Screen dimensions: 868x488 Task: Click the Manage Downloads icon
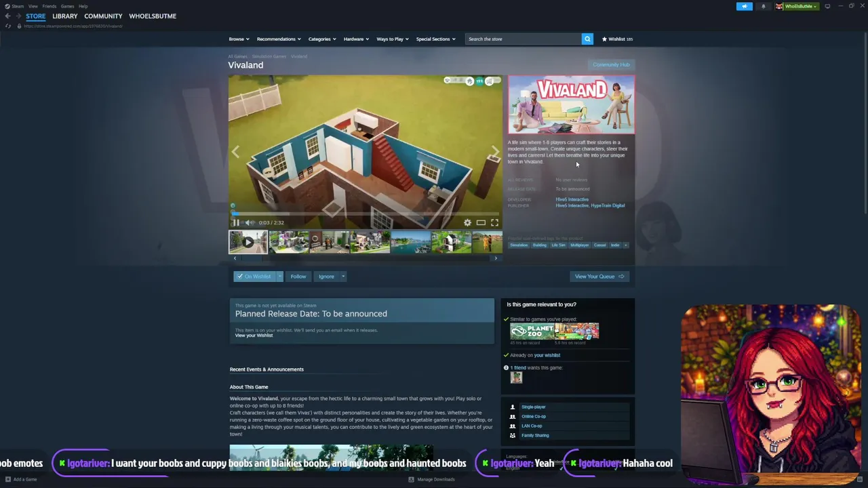(x=411, y=479)
